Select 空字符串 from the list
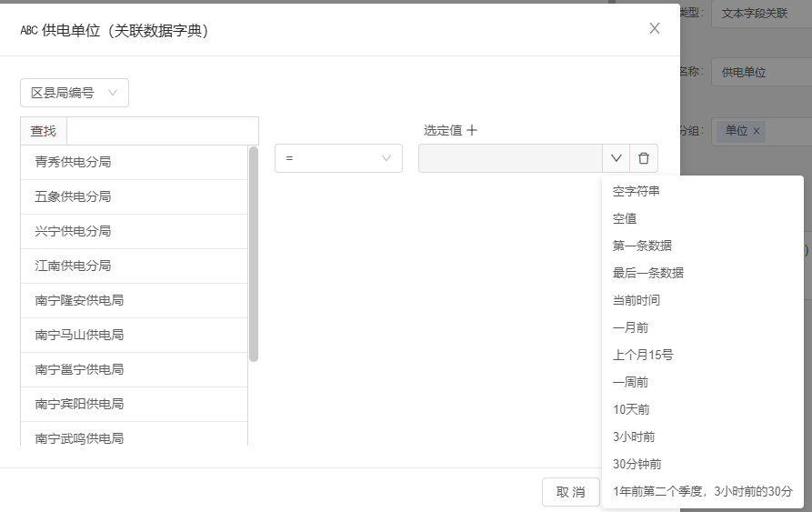The width and height of the screenshot is (812, 512). click(x=637, y=191)
